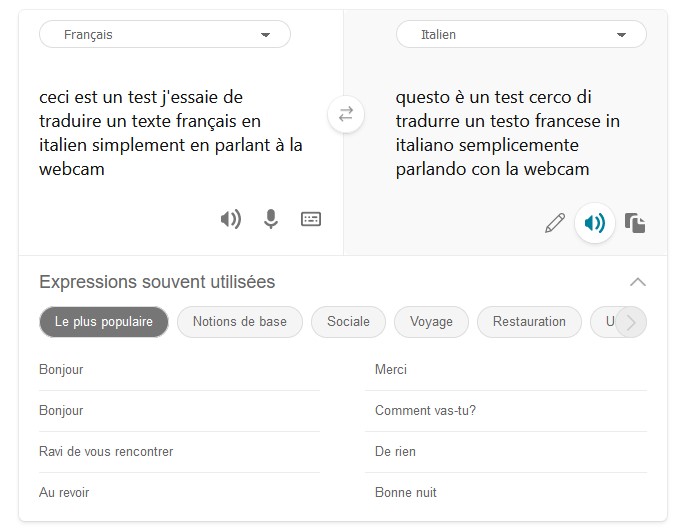Pick the Comment vas-tu? phrase
Screen dimensions: 685x531
(x=425, y=411)
